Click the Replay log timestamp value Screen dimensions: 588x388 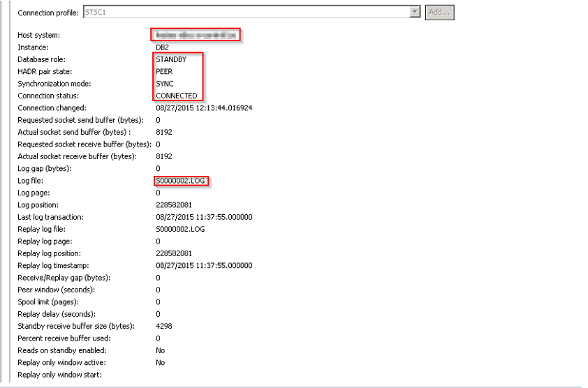204,265
